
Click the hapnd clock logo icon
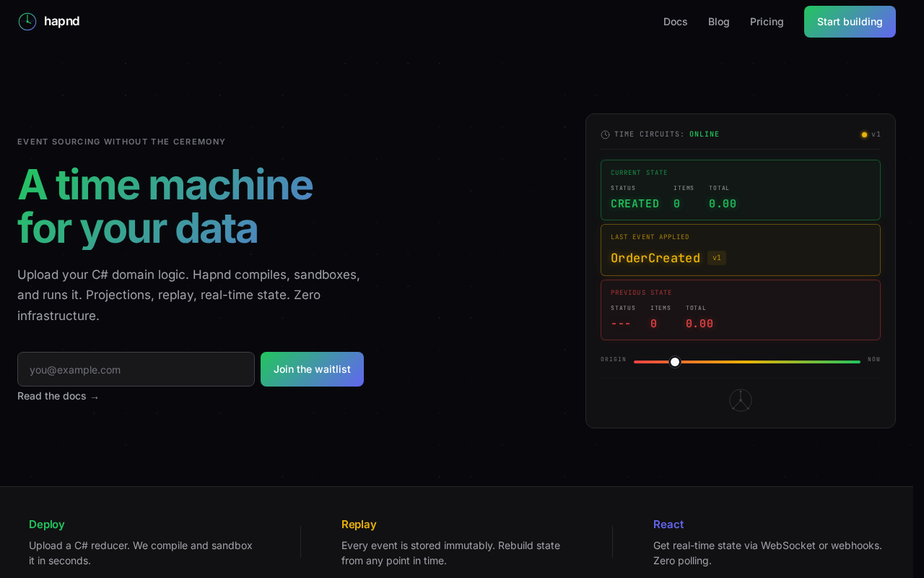coord(27,22)
